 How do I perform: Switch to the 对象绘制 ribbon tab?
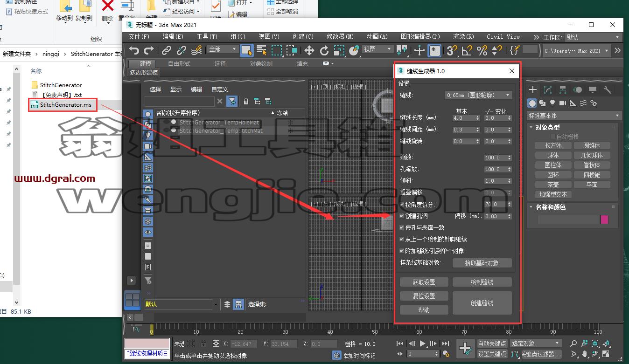(261, 63)
